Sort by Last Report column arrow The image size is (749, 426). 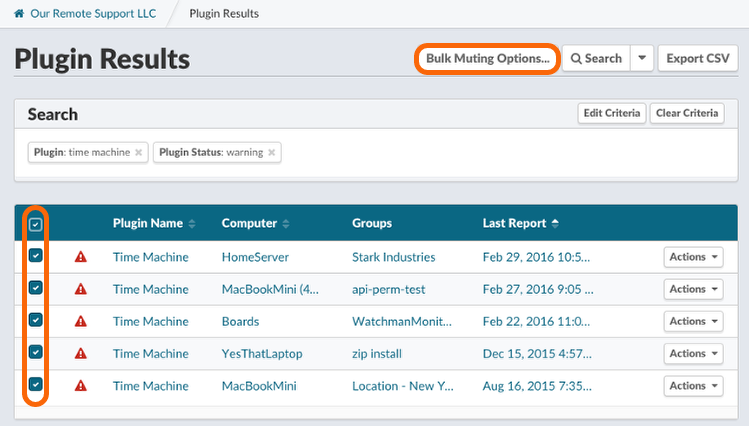555,224
